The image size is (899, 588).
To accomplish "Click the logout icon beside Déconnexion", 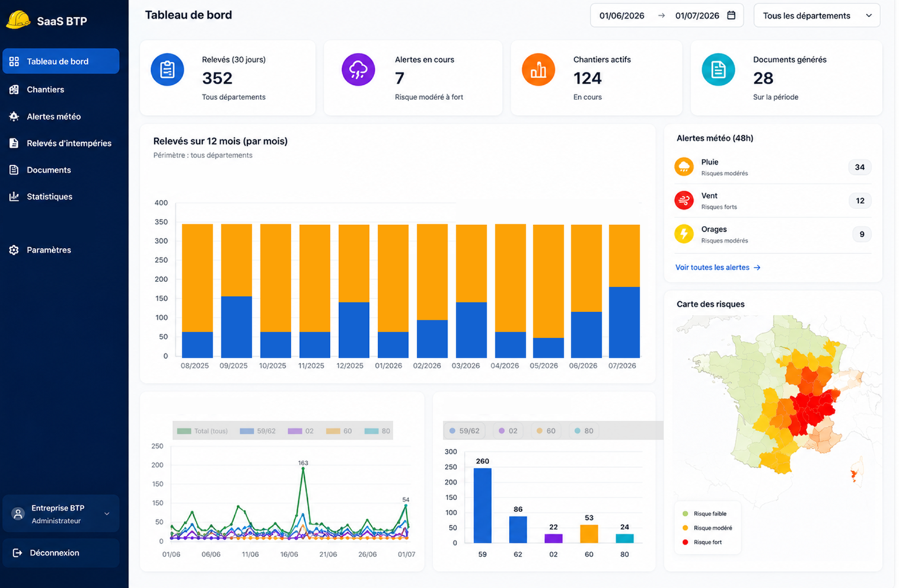I will click(x=17, y=553).
